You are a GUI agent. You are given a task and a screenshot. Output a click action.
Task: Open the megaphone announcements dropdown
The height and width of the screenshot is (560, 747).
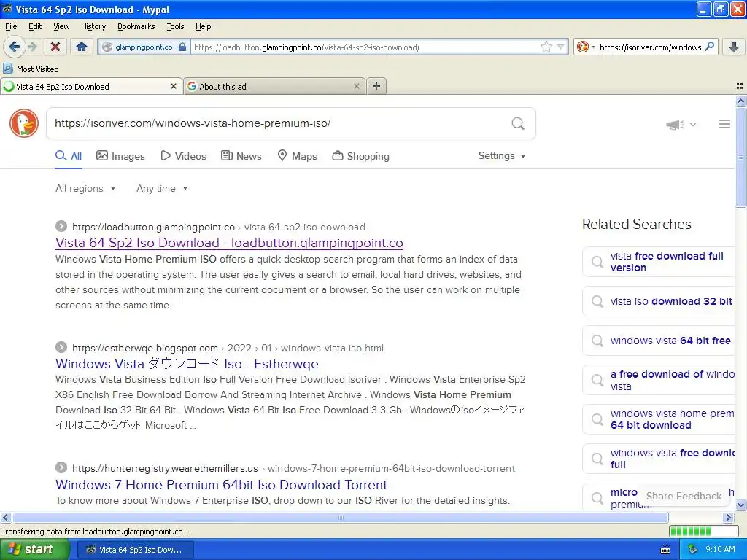[x=681, y=124]
